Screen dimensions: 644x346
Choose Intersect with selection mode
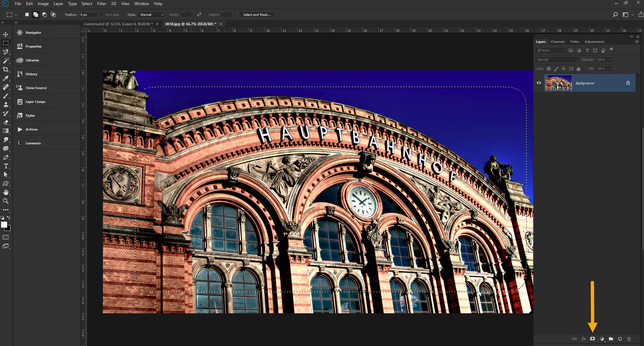click(53, 15)
